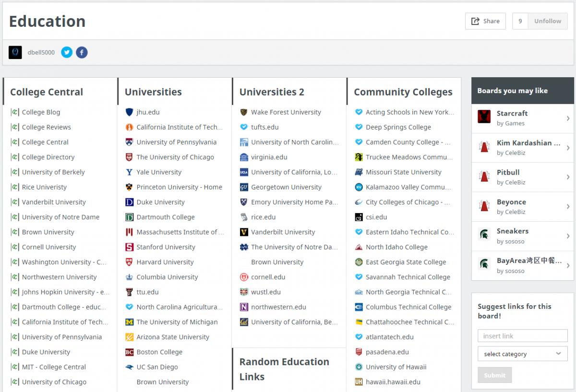
Task: Expand the Sneakers board chevron
Action: (568, 236)
